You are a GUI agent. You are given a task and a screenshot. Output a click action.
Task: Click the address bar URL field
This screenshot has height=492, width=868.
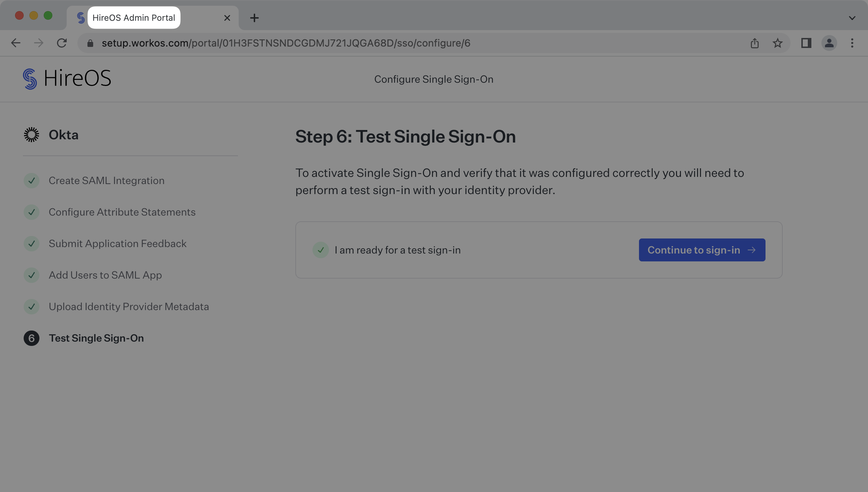[x=286, y=43]
